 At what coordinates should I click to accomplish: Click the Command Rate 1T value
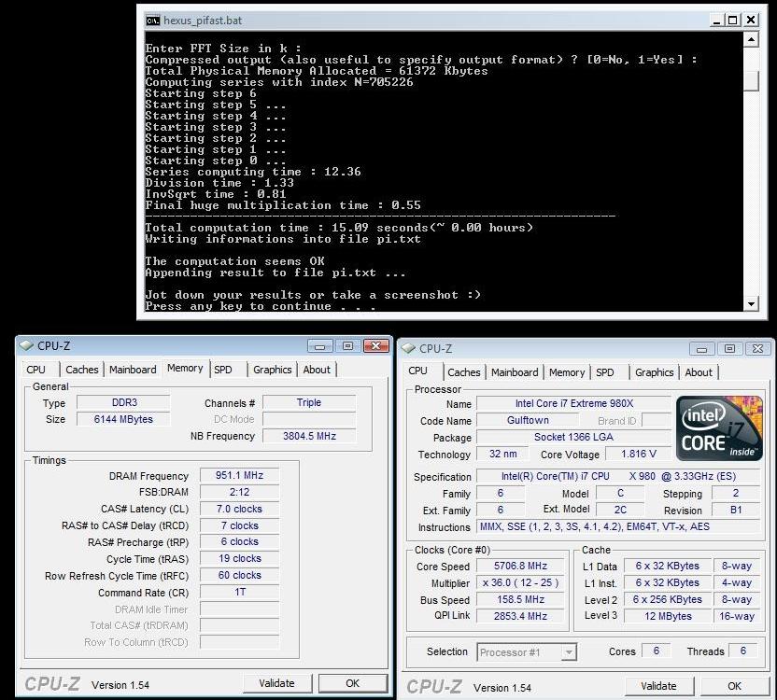[x=240, y=592]
